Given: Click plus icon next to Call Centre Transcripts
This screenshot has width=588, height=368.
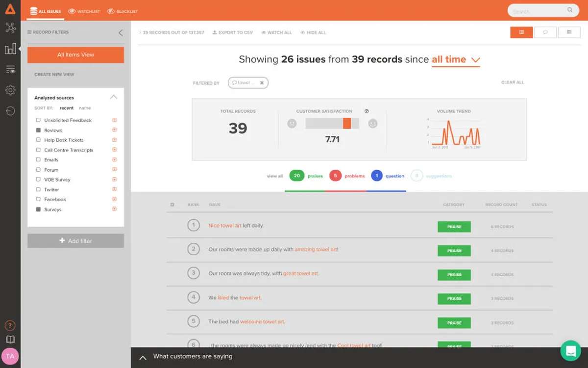Looking at the screenshot, I should (x=114, y=150).
